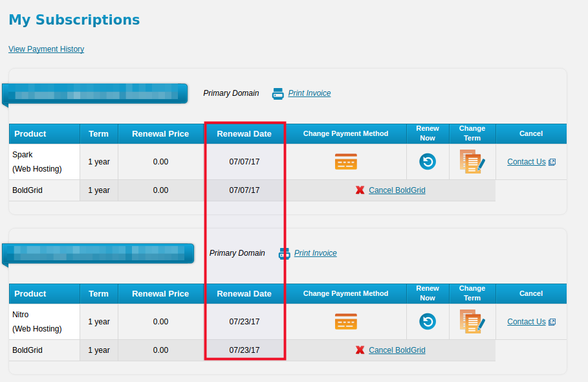This screenshot has width=588, height=382.
Task: Click the credit card icon for Nitro hosting
Action: pos(345,321)
